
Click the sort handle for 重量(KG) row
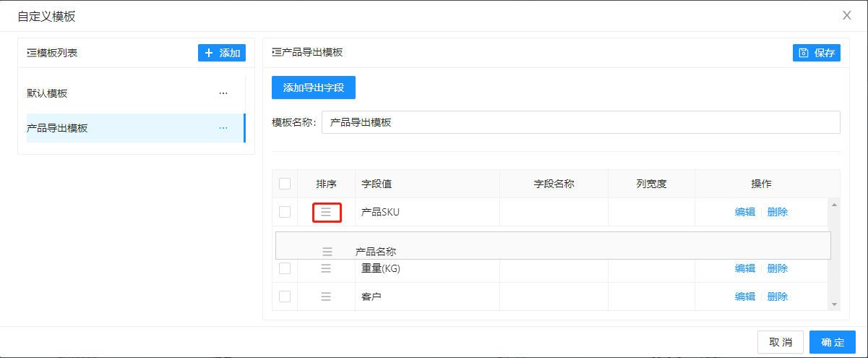click(x=326, y=268)
